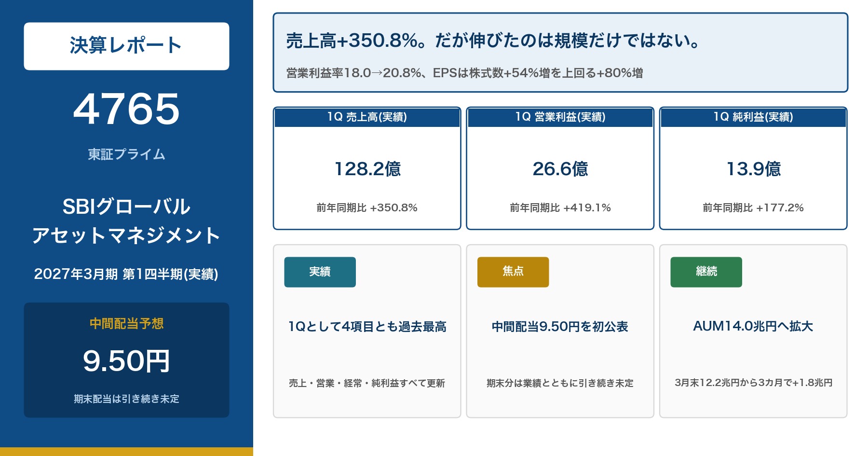868x456 pixels.
Task: Click the headline 売上高+350.8%。だが伸びたのは規模だけではない。
Action: 493,41
